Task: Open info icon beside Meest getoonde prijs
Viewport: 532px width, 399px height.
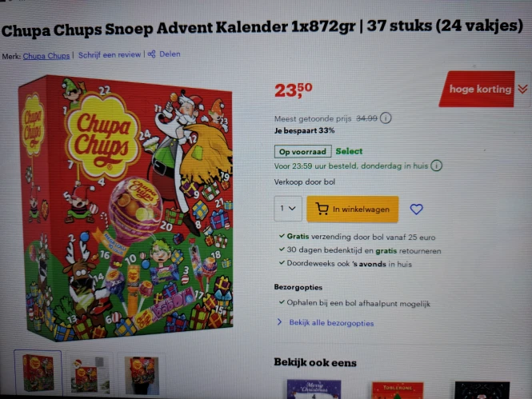Action: (x=386, y=118)
